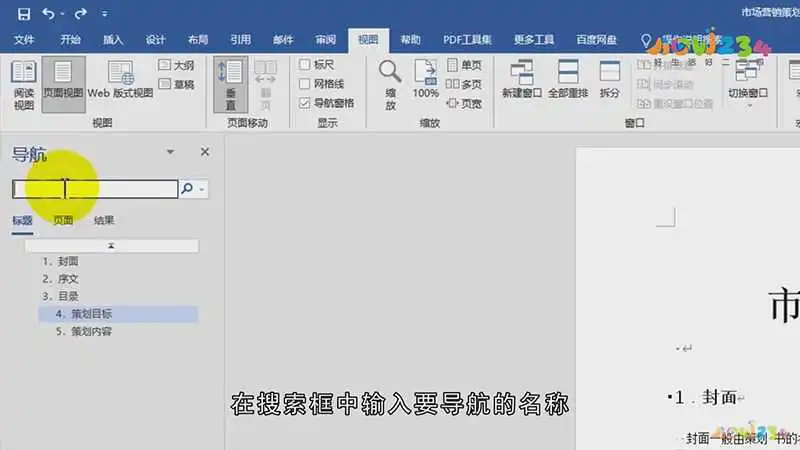Viewport: 800px width, 450px height.
Task: Click the navigation search text box
Action: point(95,188)
